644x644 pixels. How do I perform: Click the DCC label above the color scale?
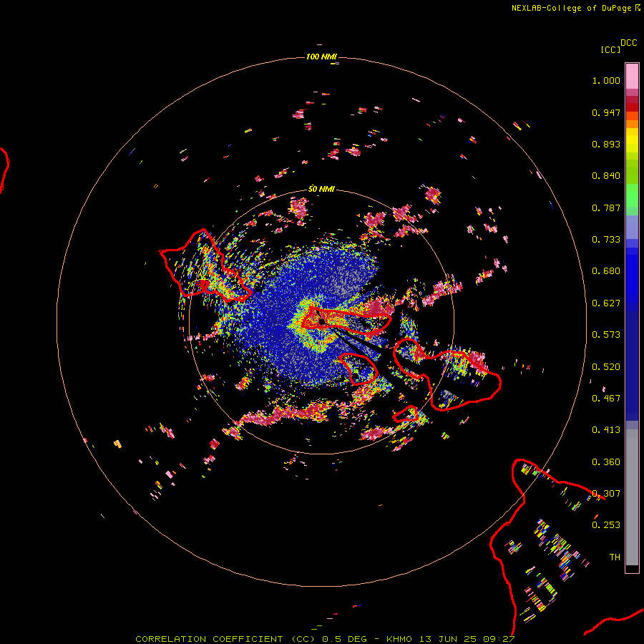click(x=629, y=43)
